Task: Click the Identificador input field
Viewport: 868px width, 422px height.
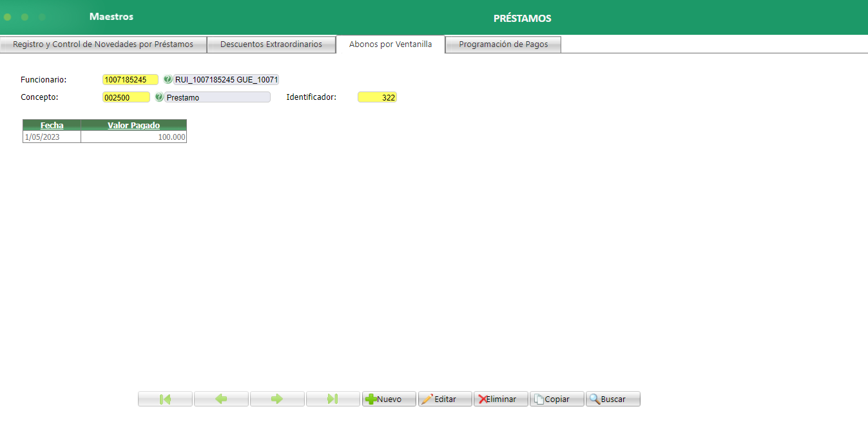Action: (x=377, y=97)
